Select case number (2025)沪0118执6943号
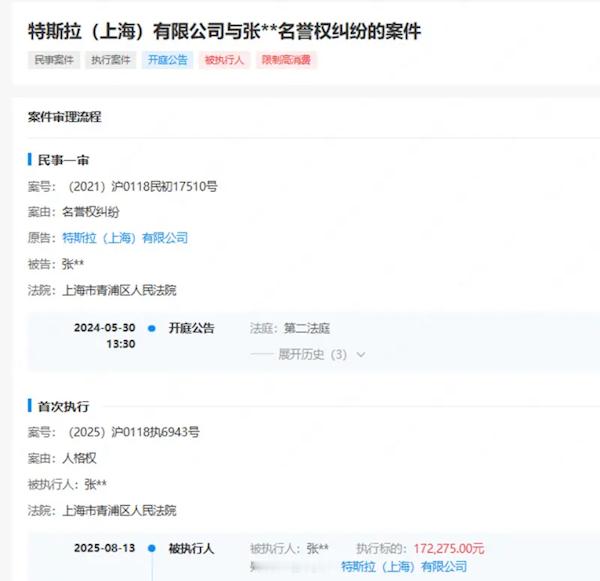The width and height of the screenshot is (600, 581). click(134, 432)
